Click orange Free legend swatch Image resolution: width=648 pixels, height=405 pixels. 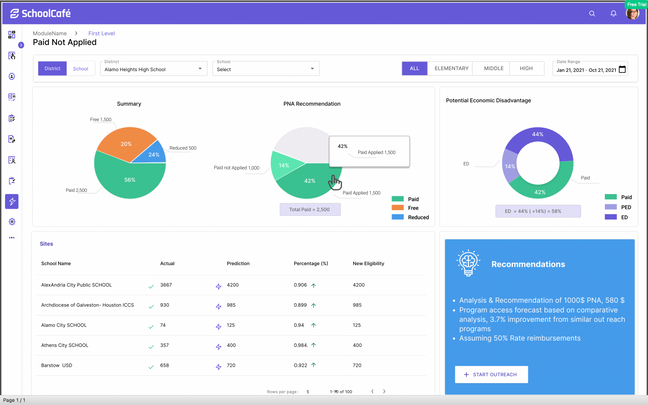pos(398,208)
